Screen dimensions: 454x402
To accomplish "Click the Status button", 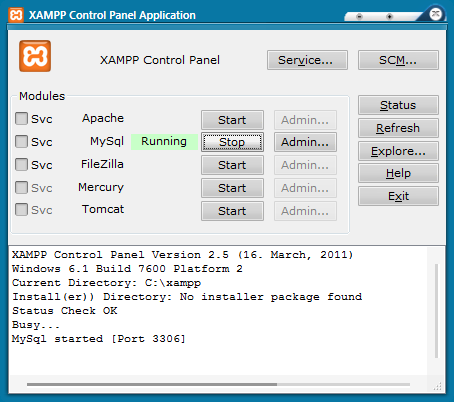I will pyautogui.click(x=398, y=105).
